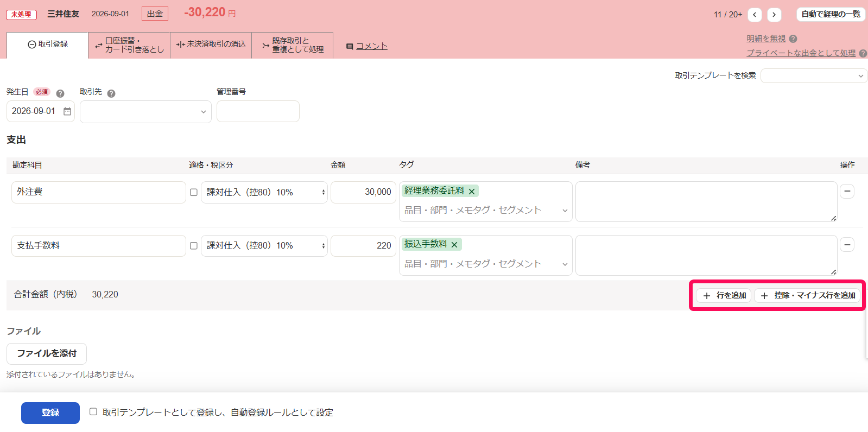Delete the 支払手数料 row with minus button
The height and width of the screenshot is (432, 868).
[847, 245]
